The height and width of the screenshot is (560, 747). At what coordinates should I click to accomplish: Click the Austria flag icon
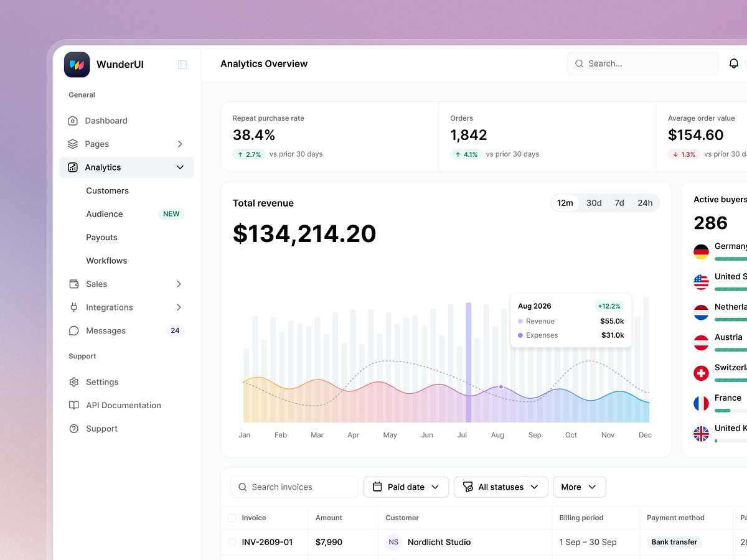(x=701, y=343)
